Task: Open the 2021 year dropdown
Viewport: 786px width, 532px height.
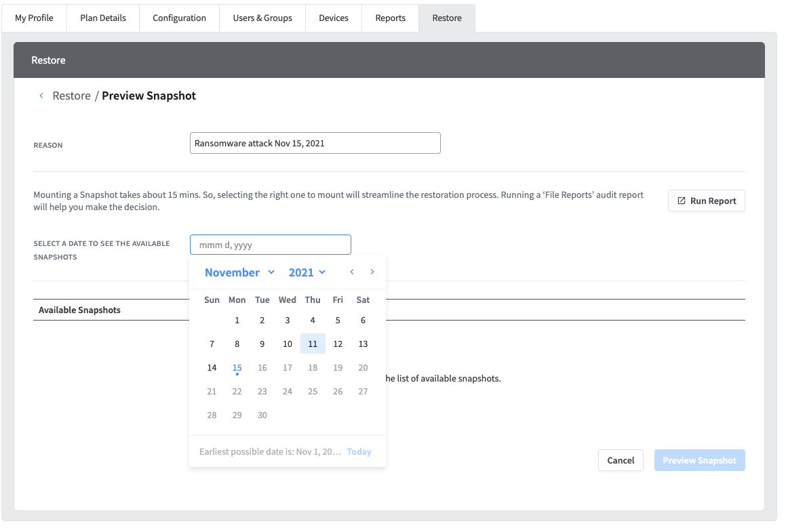Action: [307, 272]
